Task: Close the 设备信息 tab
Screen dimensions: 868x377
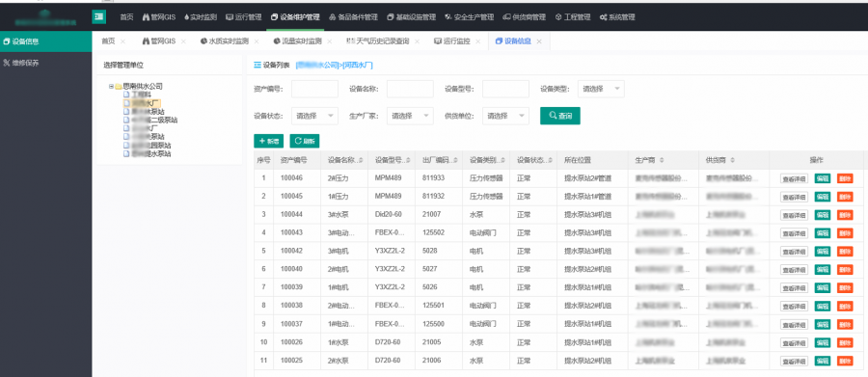Action: (538, 41)
